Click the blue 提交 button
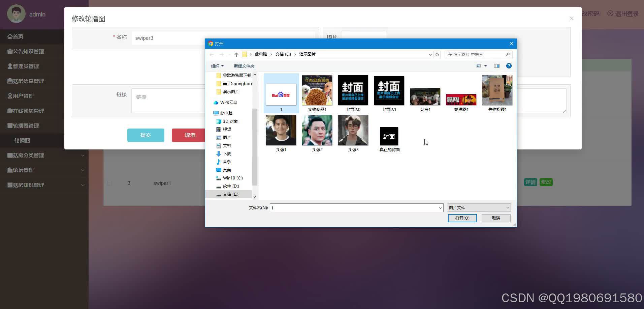This screenshot has height=309, width=644. [146, 135]
